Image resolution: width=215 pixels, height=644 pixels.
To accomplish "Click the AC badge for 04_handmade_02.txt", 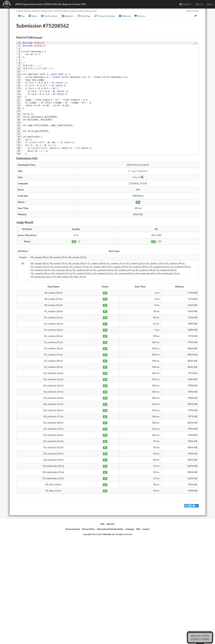I will 105,478.
